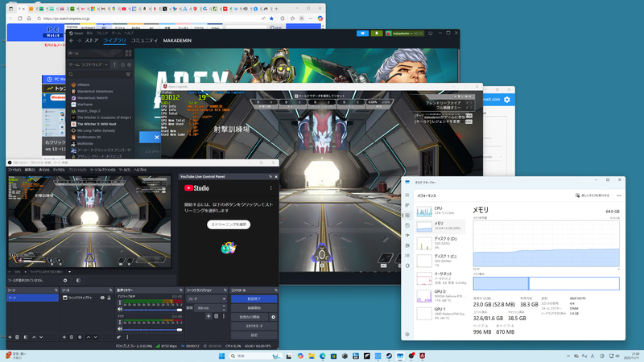Open the File menu in OBS
This screenshot has height=362, width=644.
click(x=14, y=170)
